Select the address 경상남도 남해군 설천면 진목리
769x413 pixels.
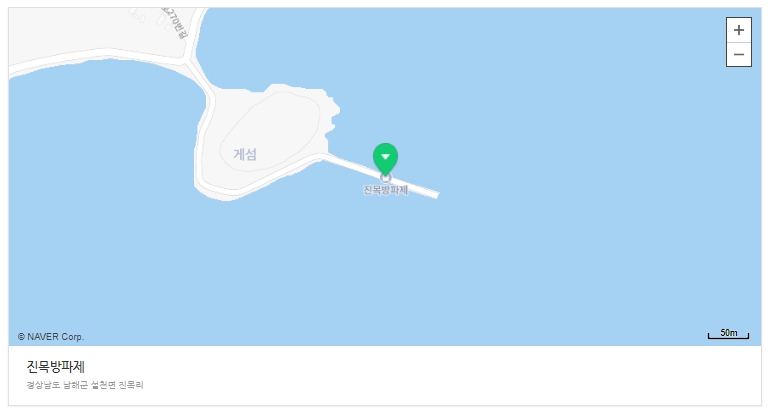(85, 385)
